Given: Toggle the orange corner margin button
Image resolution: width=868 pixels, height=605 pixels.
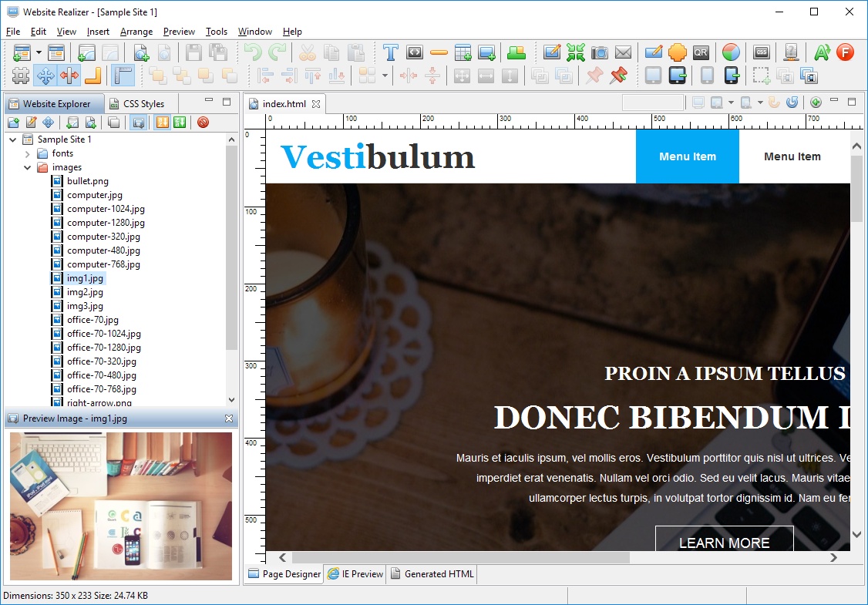Looking at the screenshot, I should click(93, 76).
